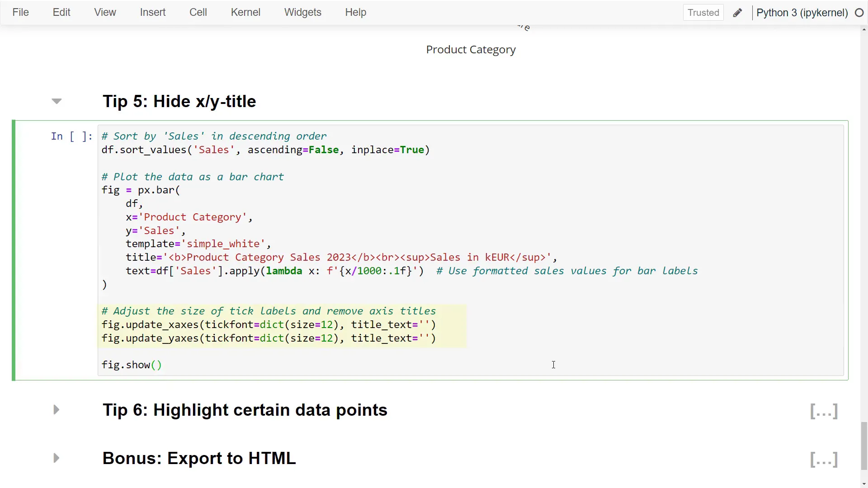Click the Python 3 (ipykernel) kernel name
The height and width of the screenshot is (488, 868).
coord(802,13)
